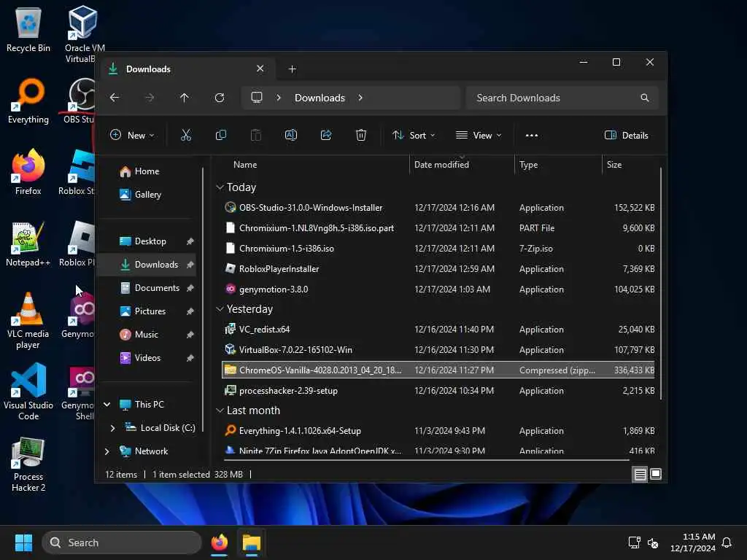The width and height of the screenshot is (747, 560).
Task: Sort by Name column header
Action: [245, 165]
